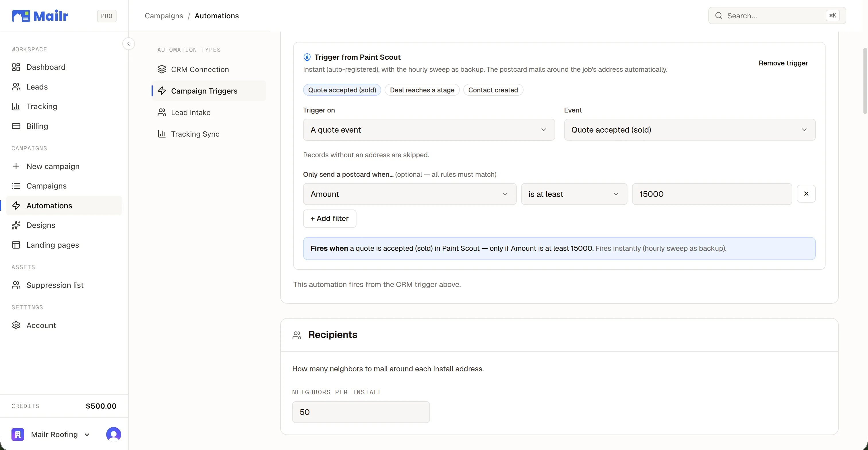Click the PRO plan badge
Screen dimensions: 868x450
point(106,16)
